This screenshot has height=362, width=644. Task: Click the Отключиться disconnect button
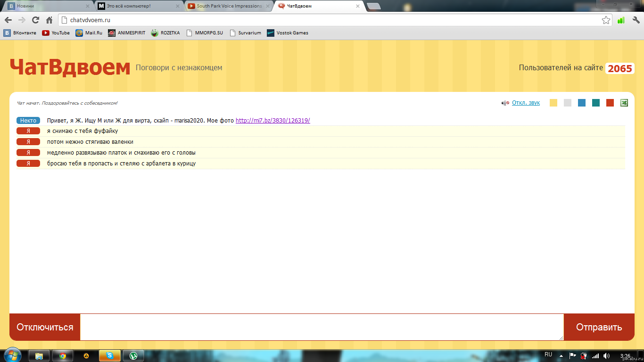coord(45,327)
